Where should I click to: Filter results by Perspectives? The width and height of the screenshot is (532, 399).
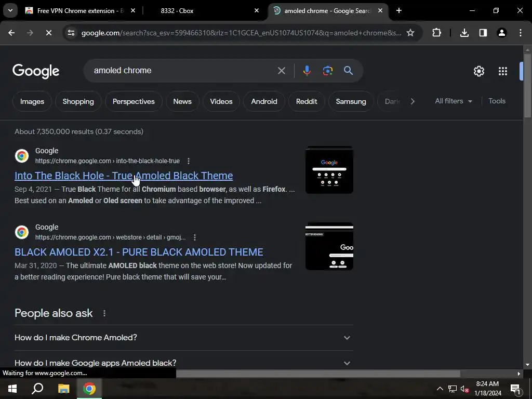coord(134,101)
